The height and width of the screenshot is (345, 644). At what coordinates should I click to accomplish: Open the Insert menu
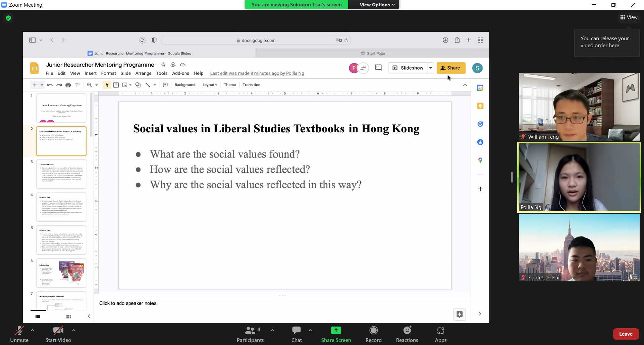tap(90, 73)
